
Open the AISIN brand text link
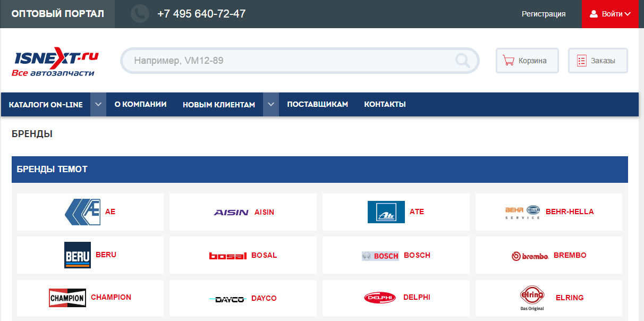pyautogui.click(x=265, y=212)
